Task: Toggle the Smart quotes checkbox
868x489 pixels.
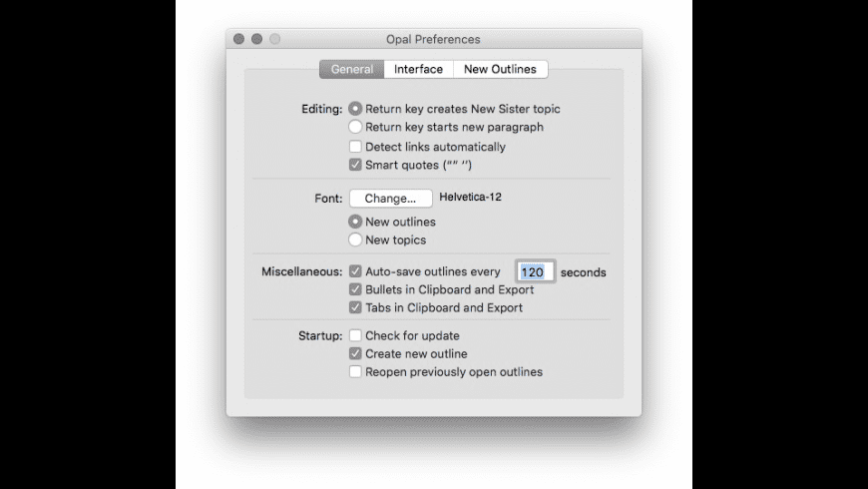Action: coord(355,165)
